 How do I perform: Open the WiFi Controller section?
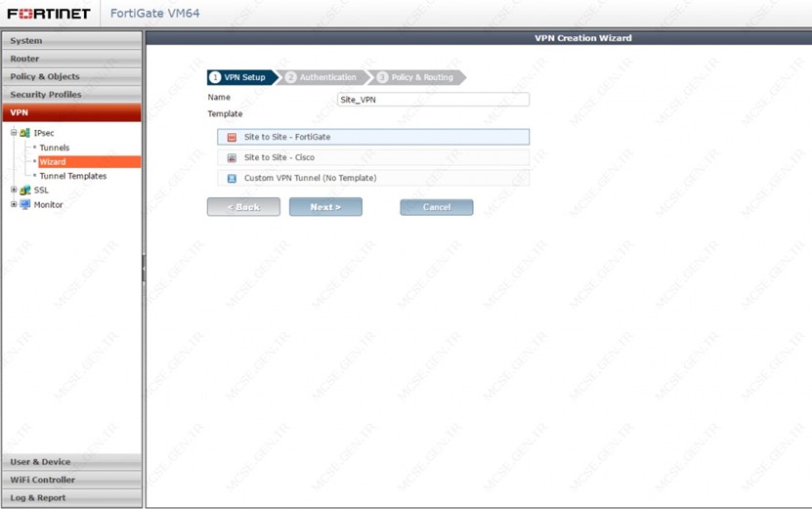[71, 480]
